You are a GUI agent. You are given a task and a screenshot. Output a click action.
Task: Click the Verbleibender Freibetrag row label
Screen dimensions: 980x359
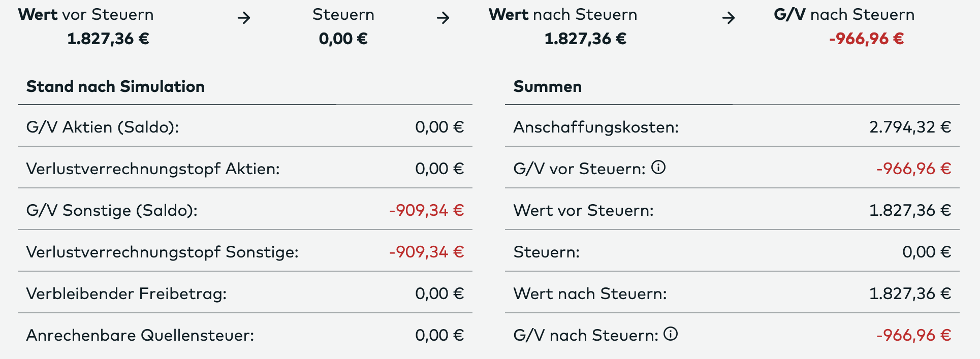(x=126, y=293)
